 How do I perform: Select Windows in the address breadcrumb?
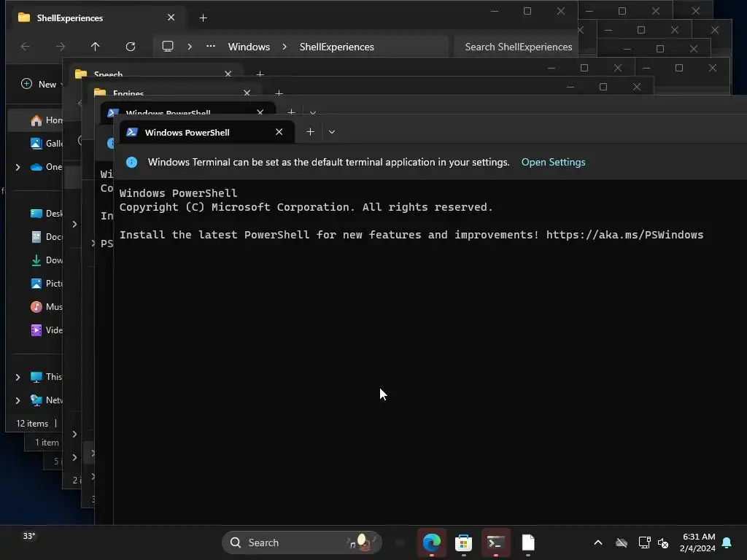pos(249,47)
